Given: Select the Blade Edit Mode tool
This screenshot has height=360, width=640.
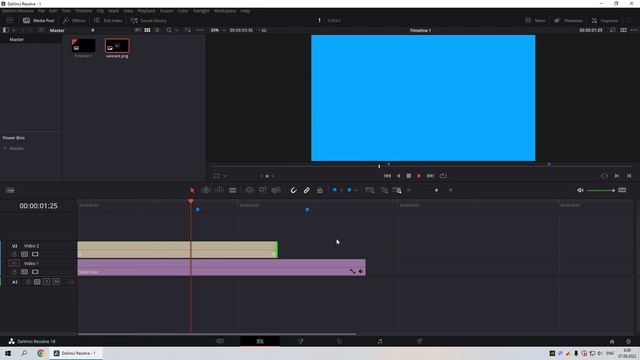Looking at the screenshot, I should [233, 190].
